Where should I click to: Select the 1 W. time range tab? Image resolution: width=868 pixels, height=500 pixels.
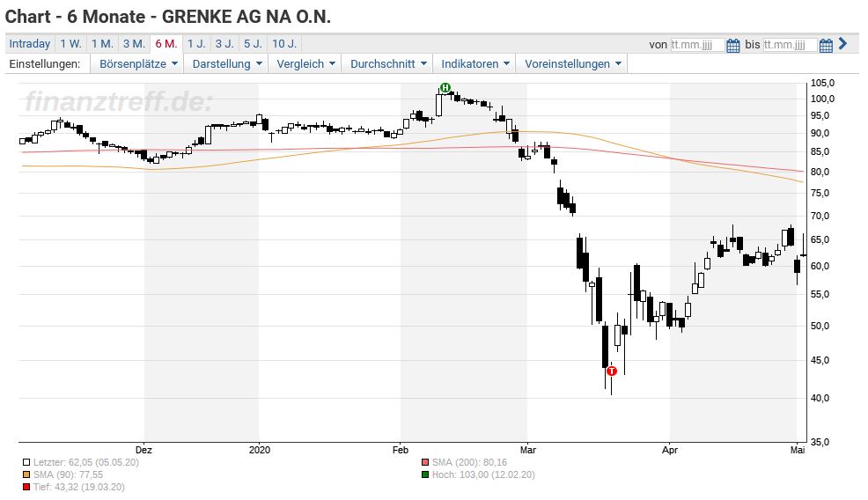(70, 44)
